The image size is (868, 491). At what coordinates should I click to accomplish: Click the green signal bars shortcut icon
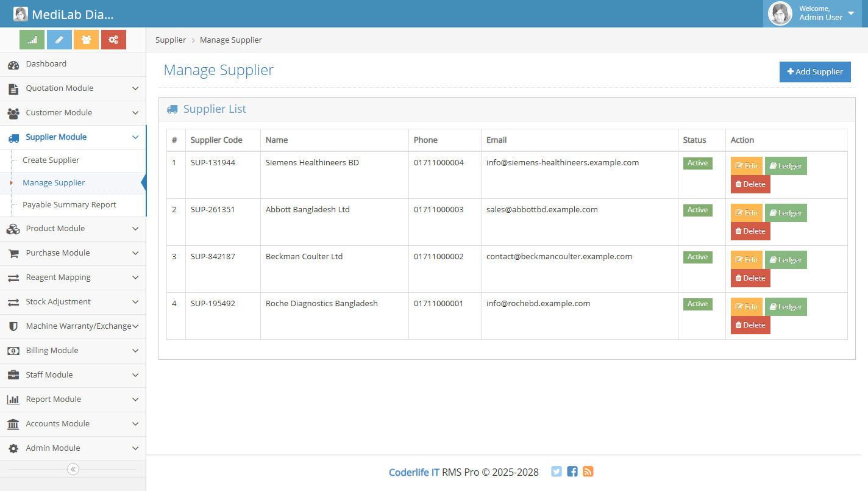click(32, 40)
